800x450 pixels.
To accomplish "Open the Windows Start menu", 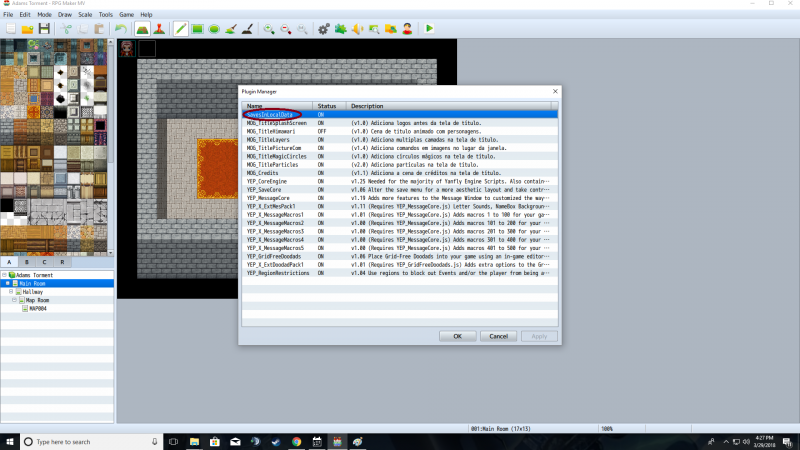I will [10, 442].
